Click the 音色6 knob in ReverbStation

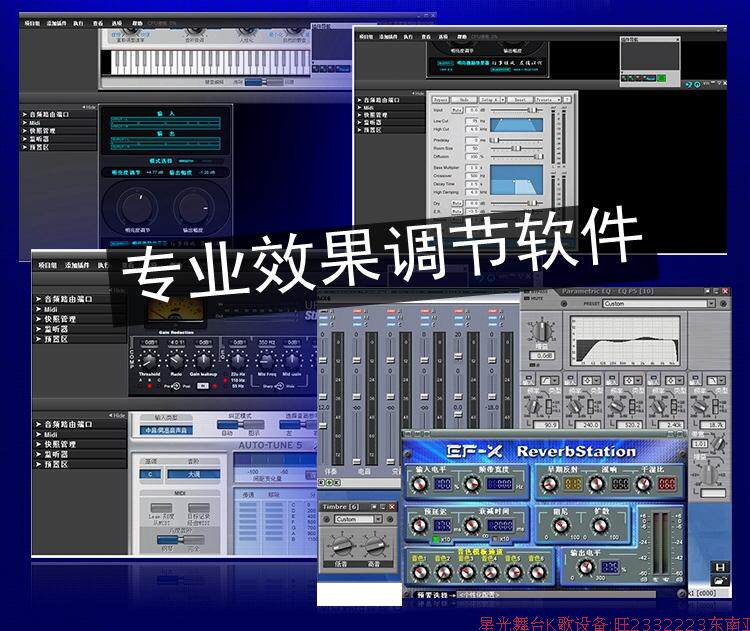[538, 572]
